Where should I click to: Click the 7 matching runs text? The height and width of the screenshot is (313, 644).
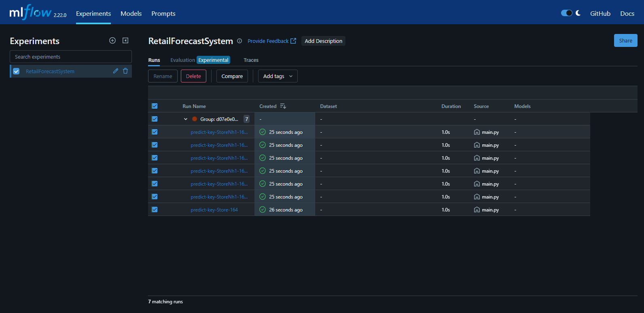(165, 301)
